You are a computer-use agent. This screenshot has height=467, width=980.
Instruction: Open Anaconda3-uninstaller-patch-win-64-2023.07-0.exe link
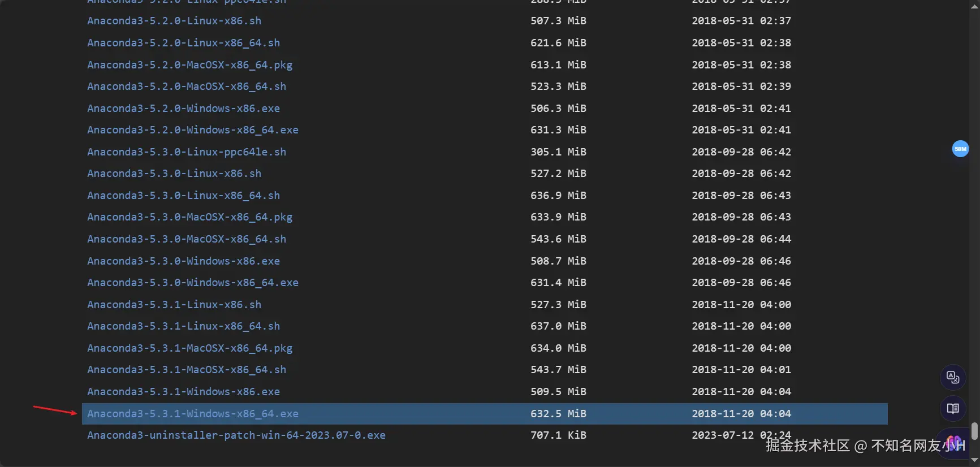click(236, 435)
